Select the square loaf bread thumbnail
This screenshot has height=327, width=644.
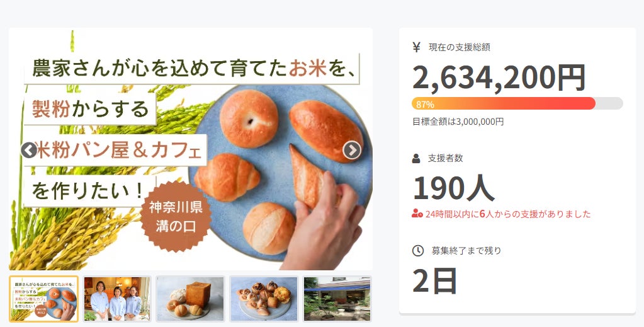coord(190,299)
